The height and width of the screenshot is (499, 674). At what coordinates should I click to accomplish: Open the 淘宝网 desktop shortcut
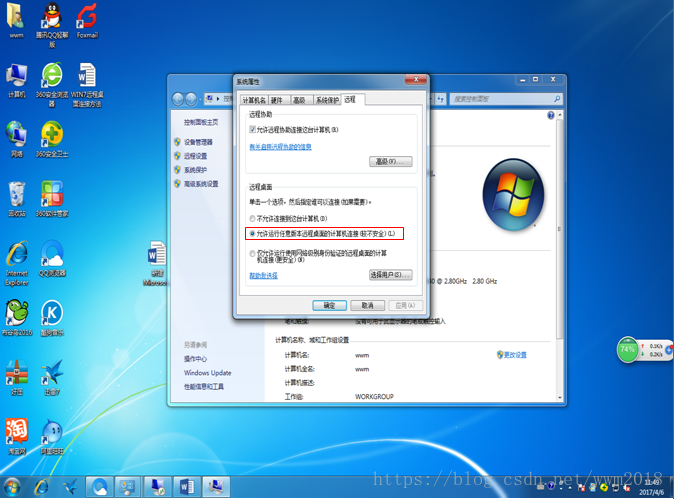(16, 437)
